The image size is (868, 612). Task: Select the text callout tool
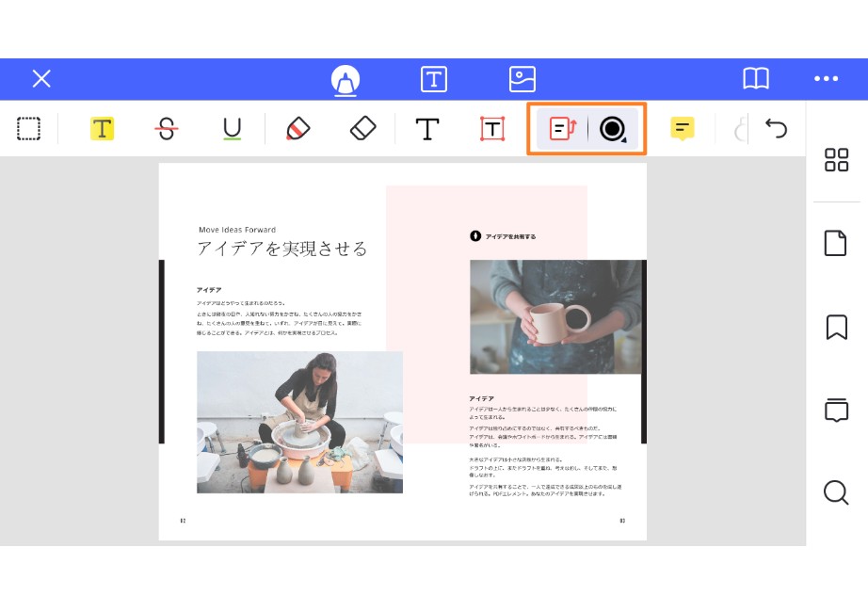[x=562, y=128]
